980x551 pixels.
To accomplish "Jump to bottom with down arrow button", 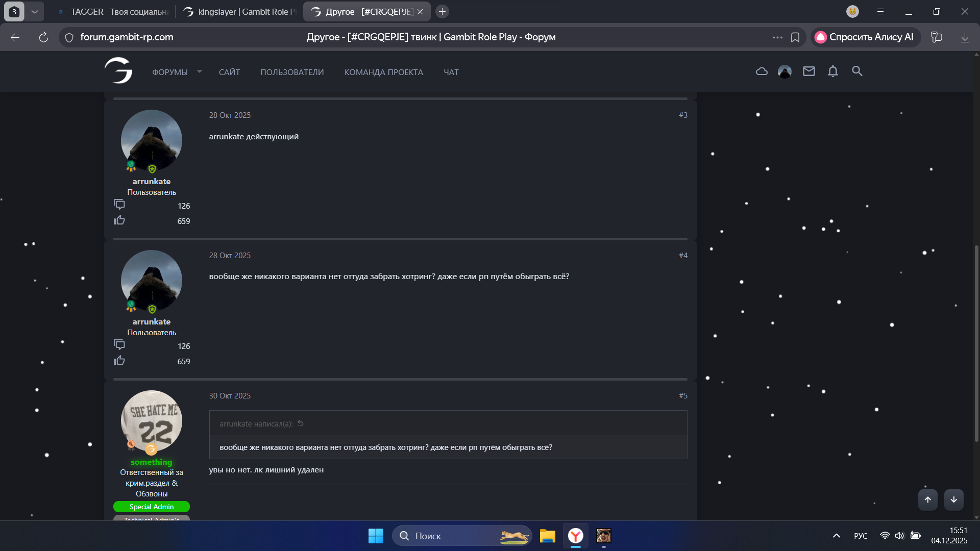I will tap(953, 499).
